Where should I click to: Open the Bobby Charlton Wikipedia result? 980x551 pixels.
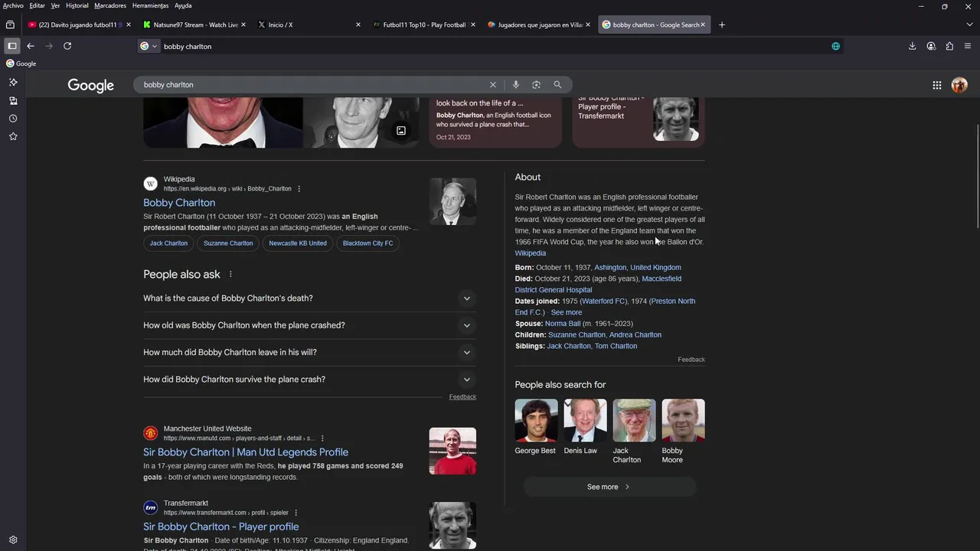pyautogui.click(x=179, y=203)
